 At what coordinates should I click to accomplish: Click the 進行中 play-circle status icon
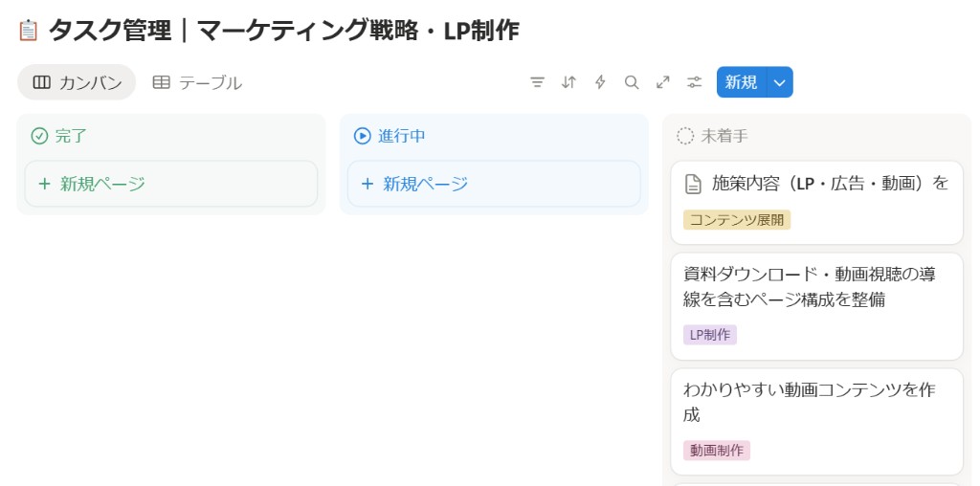pos(363,136)
